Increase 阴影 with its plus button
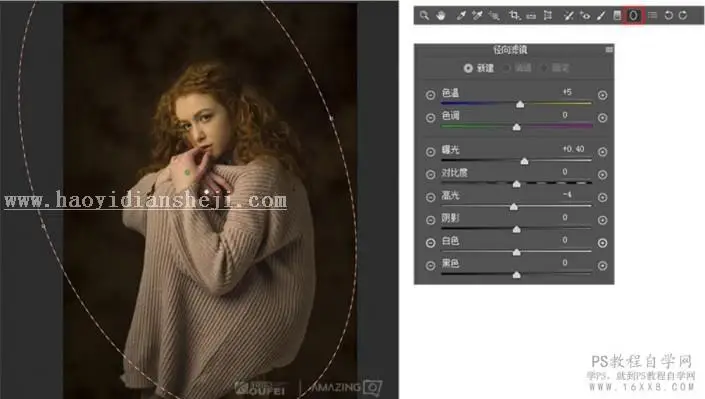Image resolution: width=705 pixels, height=399 pixels. pyautogui.click(x=602, y=220)
